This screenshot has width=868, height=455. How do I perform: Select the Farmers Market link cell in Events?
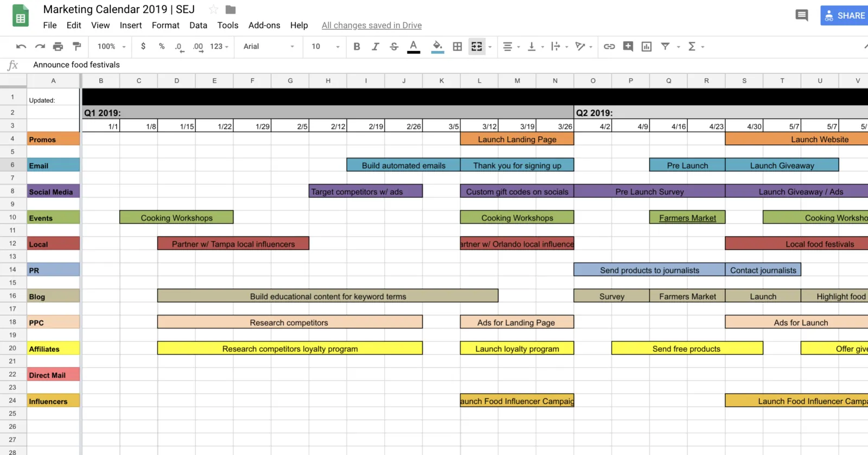click(687, 218)
